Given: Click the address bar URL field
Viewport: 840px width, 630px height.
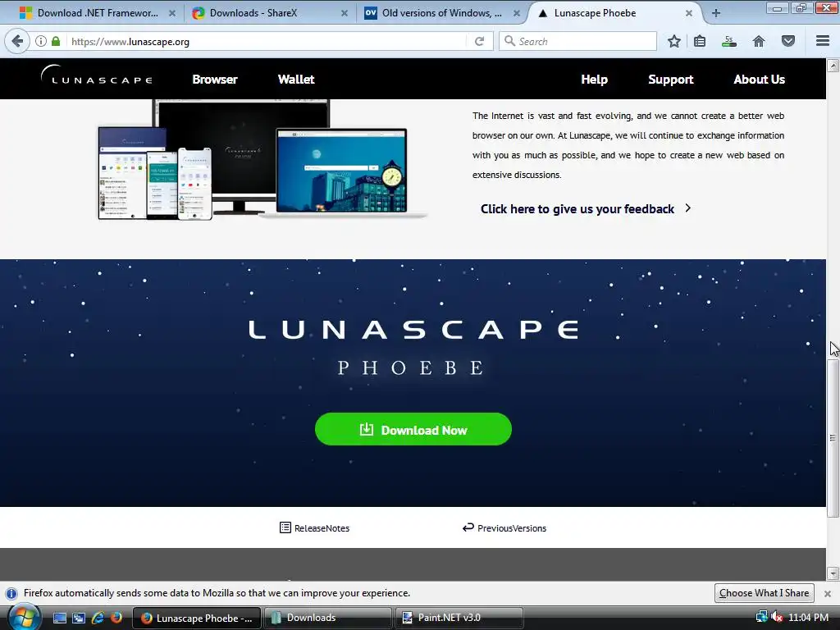Looking at the screenshot, I should [268, 41].
